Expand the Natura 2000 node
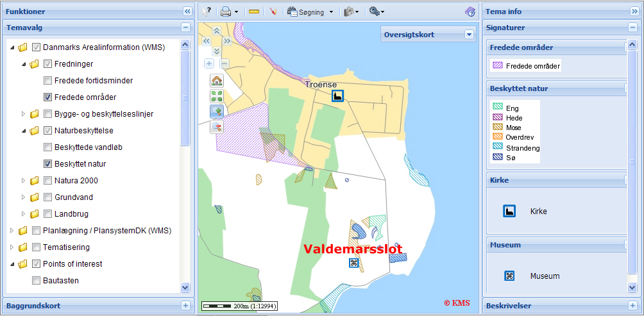Screen dimensions: 644x316 click(x=23, y=181)
